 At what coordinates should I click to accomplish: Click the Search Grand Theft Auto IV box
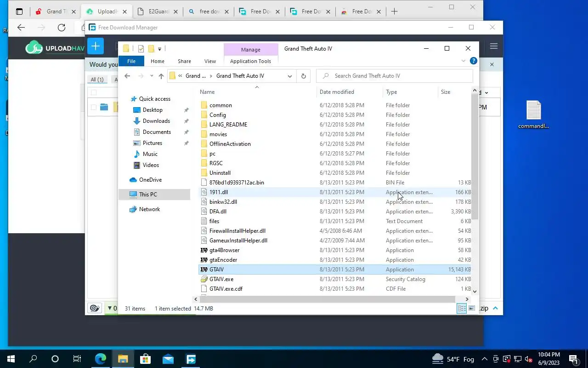(x=395, y=76)
